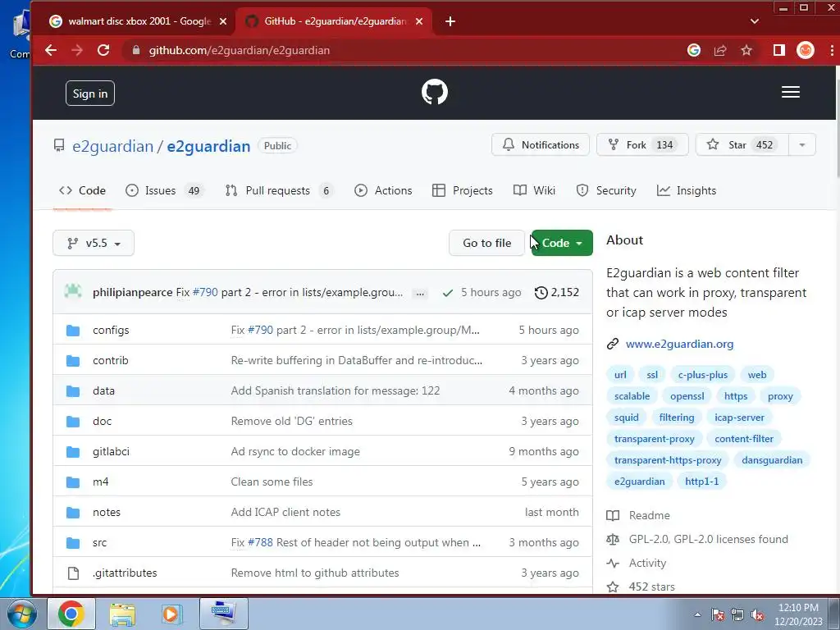Click the GitHub Octocat logo in header
This screenshot has height=630, width=840.
point(435,92)
